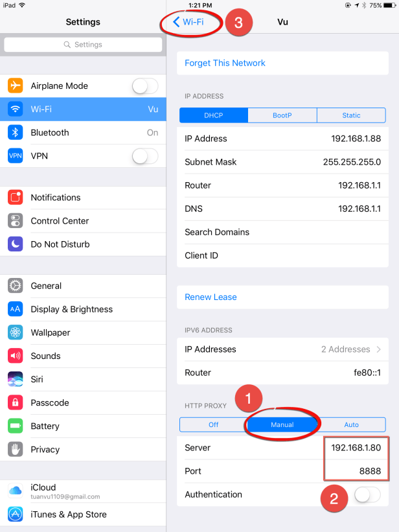Image resolution: width=399 pixels, height=532 pixels.
Task: Tap the Display & Brightness icon
Action: (x=16, y=309)
